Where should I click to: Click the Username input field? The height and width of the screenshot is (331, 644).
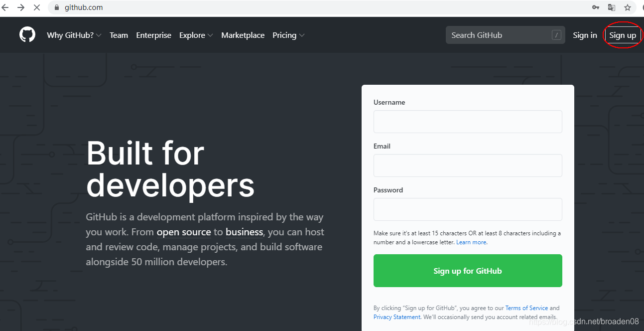pos(468,122)
